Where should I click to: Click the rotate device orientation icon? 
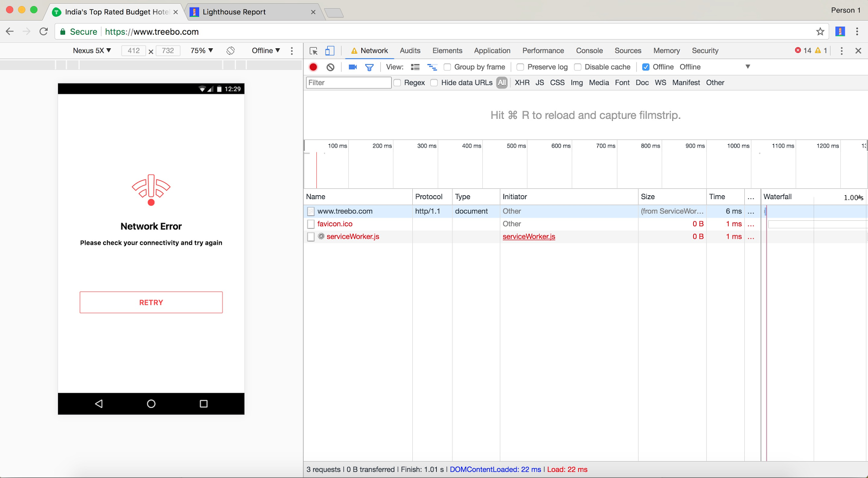tap(231, 50)
